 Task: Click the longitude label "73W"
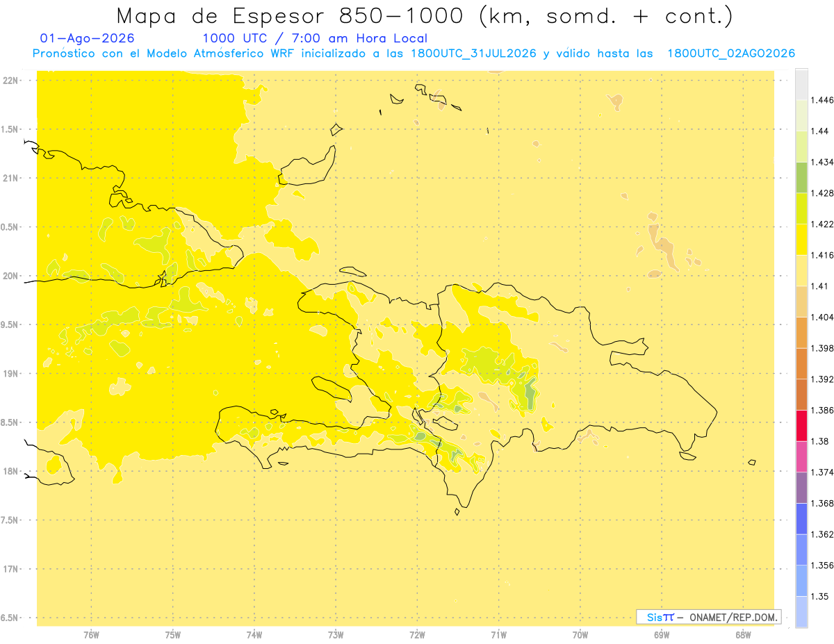pyautogui.click(x=336, y=635)
